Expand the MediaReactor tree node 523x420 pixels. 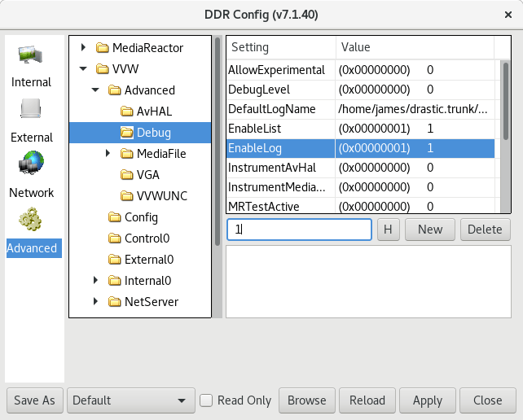pos(83,48)
